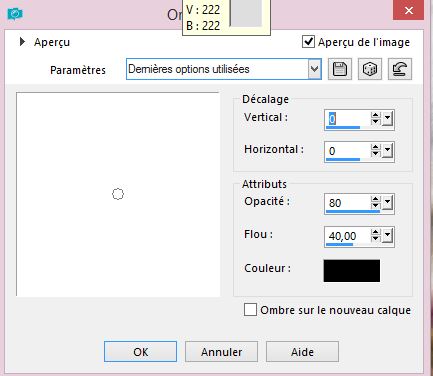The width and height of the screenshot is (433, 376).
Task: Open the Vertical value slider dropdown
Action: coord(387,118)
